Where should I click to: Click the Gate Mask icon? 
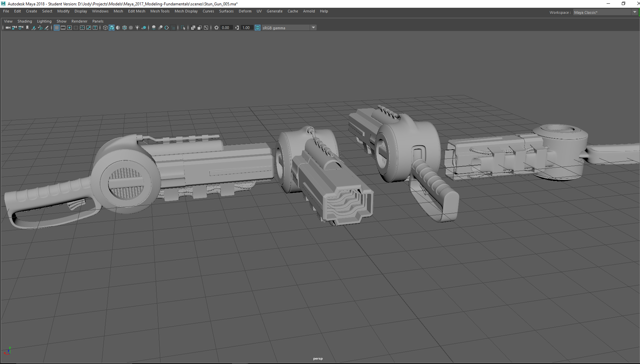(76, 28)
